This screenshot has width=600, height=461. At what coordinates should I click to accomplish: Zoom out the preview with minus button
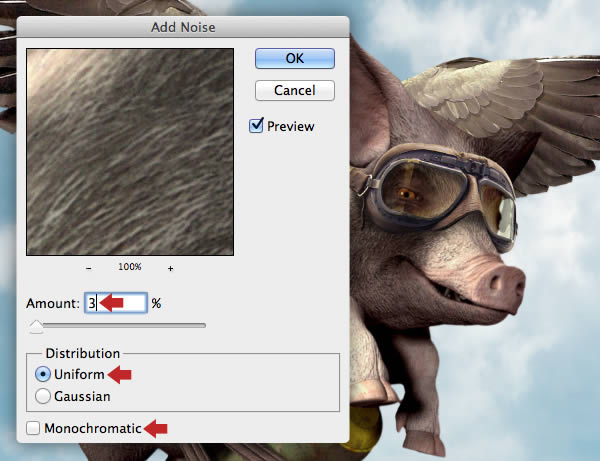(88, 268)
